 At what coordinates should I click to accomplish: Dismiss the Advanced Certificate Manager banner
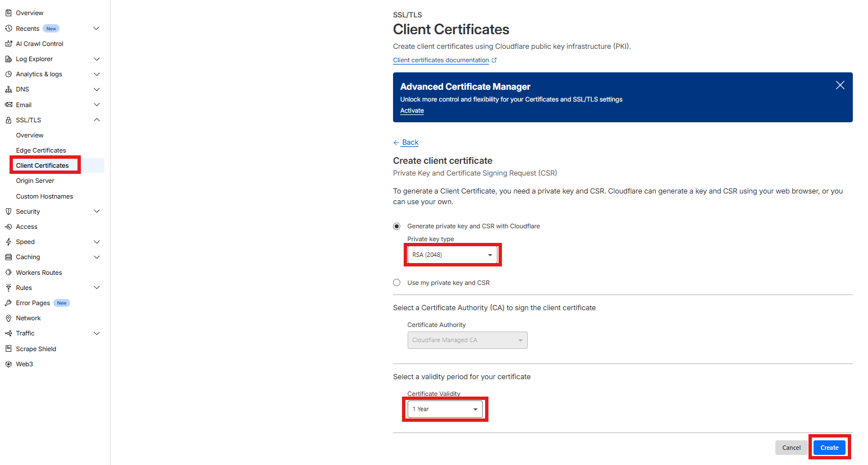click(840, 85)
